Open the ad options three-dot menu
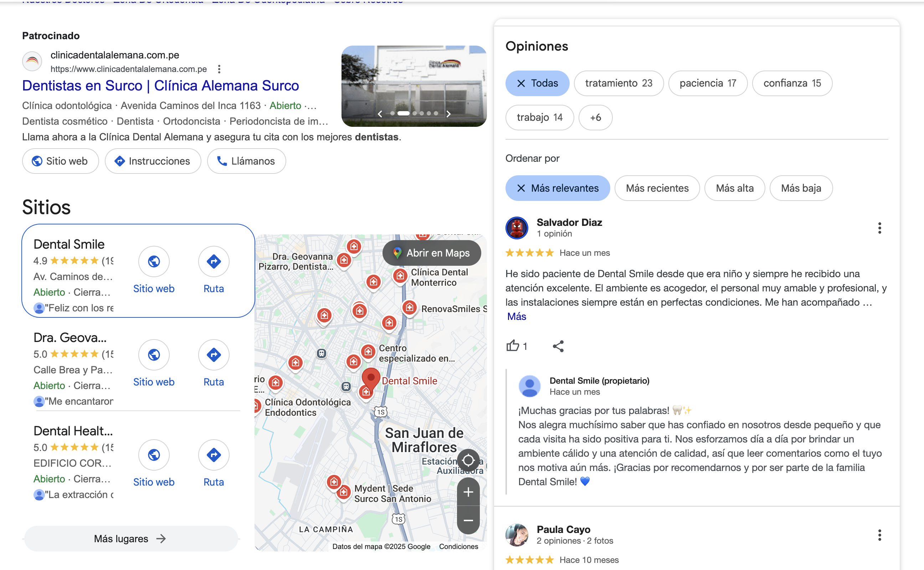Image resolution: width=924 pixels, height=570 pixels. tap(219, 69)
